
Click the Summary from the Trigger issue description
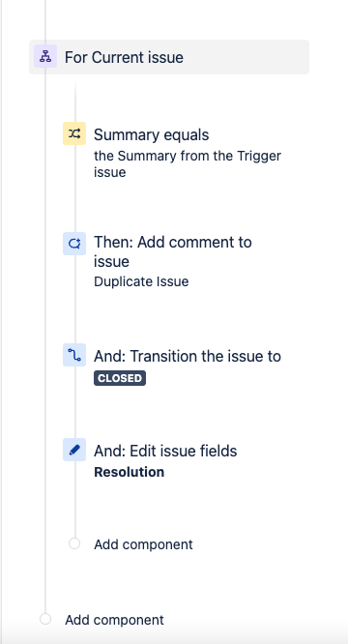coord(188,163)
